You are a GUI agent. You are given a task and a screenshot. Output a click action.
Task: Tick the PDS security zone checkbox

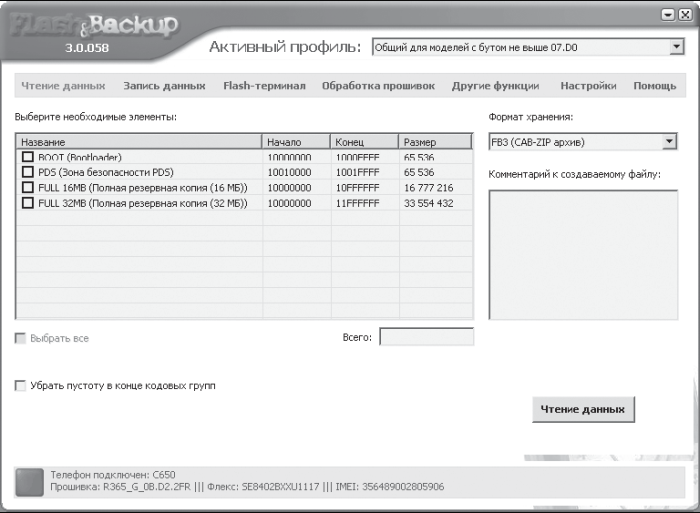coord(28,172)
